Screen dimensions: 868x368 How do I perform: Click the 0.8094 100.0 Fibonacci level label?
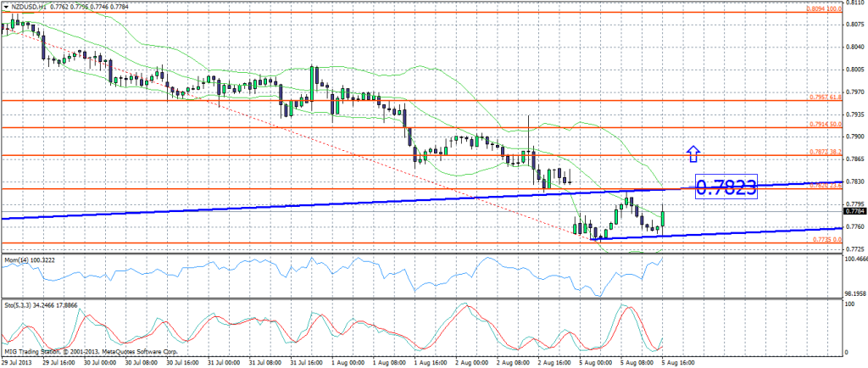(821, 9)
